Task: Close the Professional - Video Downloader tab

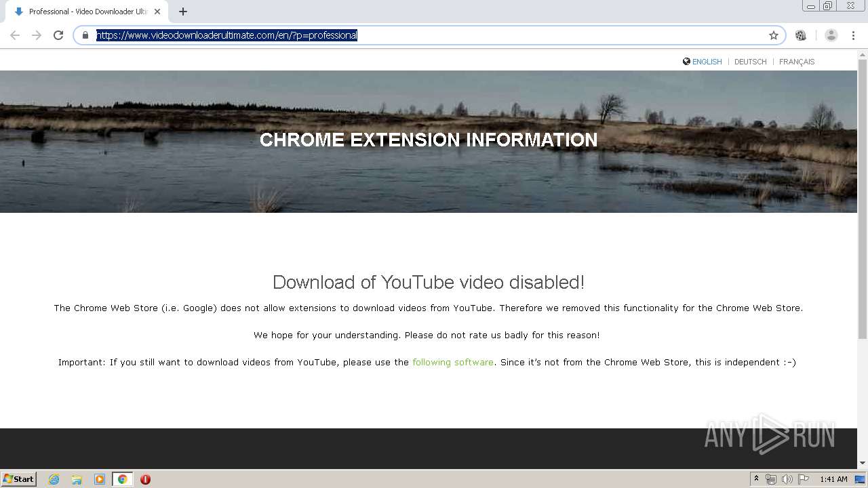Action: click(x=157, y=12)
